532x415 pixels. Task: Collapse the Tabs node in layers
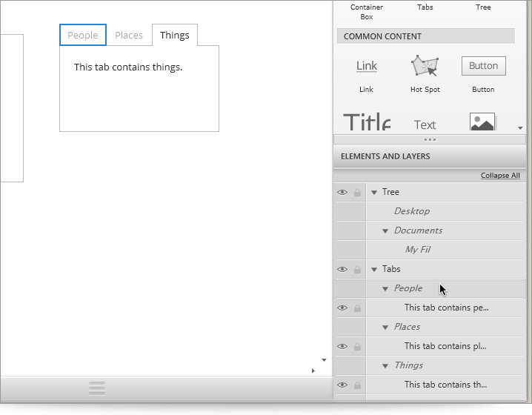tap(374, 270)
